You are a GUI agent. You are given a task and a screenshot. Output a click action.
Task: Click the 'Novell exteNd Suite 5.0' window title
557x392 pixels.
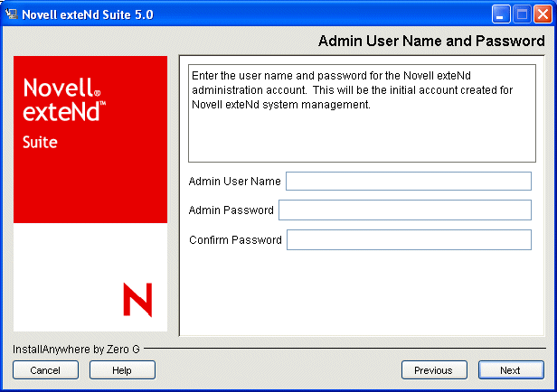88,14
